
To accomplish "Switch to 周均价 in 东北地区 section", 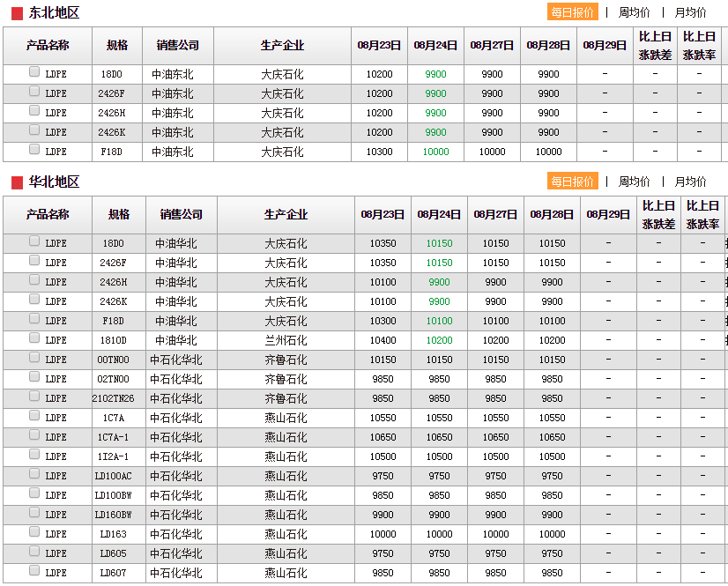I will (x=634, y=12).
